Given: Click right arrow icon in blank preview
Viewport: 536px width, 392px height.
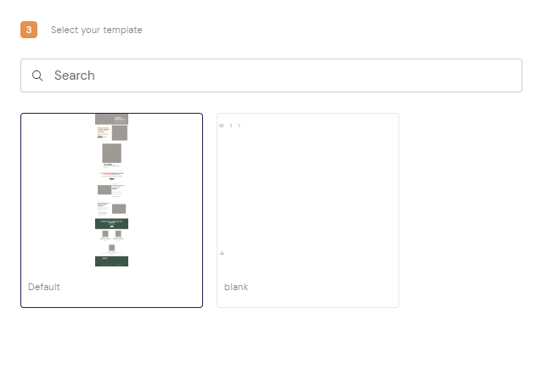Looking at the screenshot, I should tap(240, 126).
